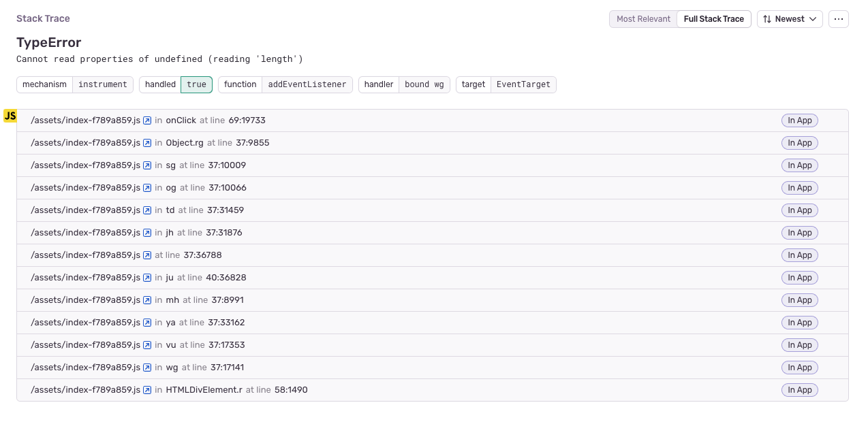The image size is (868, 422).
Task: Click the handled true tag pill
Action: 176,84
